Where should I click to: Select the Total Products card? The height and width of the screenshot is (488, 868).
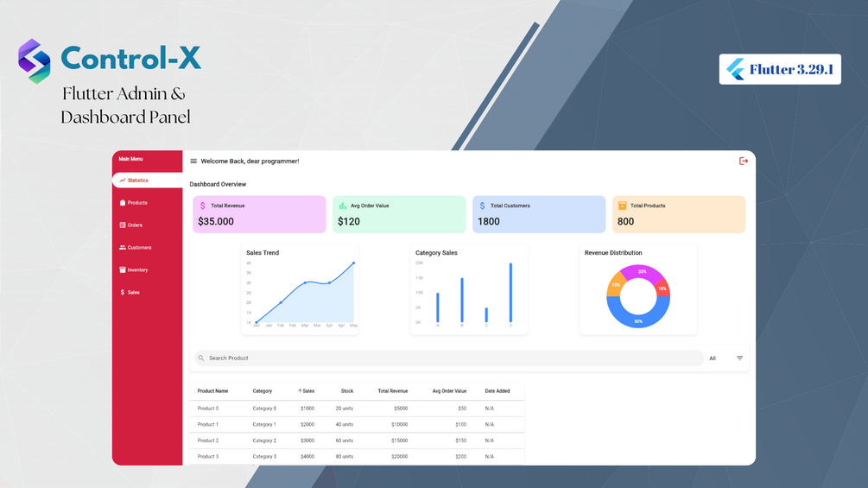(x=679, y=214)
